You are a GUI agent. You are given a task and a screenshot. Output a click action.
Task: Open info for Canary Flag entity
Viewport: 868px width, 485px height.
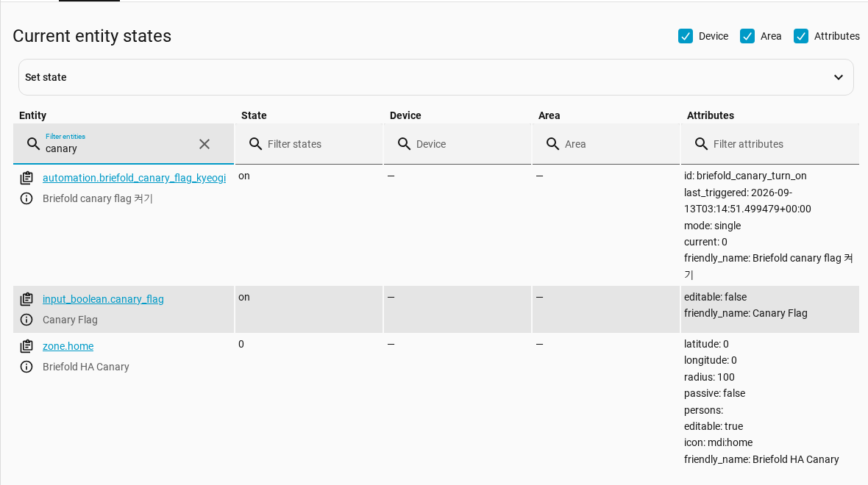point(26,320)
